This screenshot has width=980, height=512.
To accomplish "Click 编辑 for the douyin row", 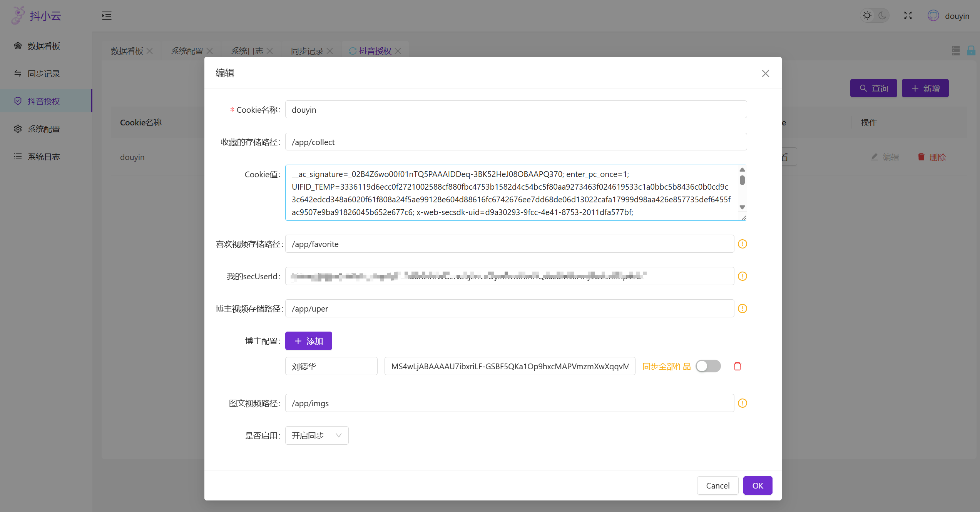I will coord(885,157).
